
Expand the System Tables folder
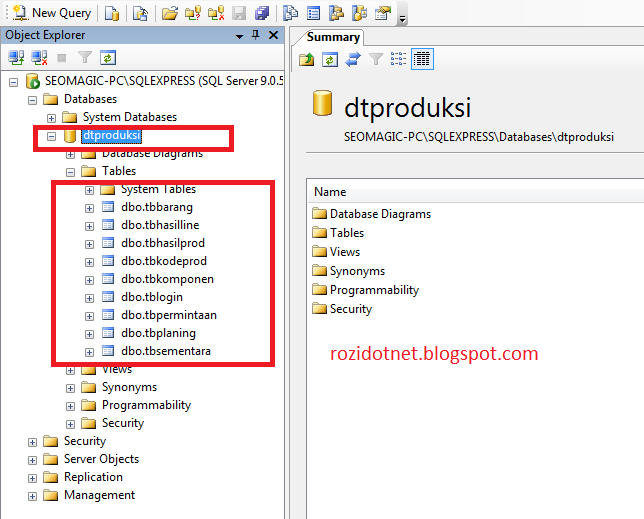pos(90,190)
